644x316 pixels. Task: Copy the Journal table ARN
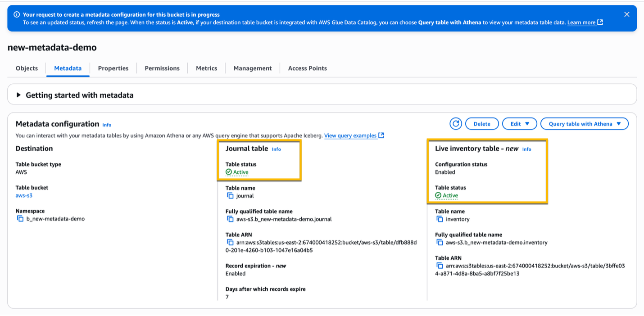click(x=230, y=243)
